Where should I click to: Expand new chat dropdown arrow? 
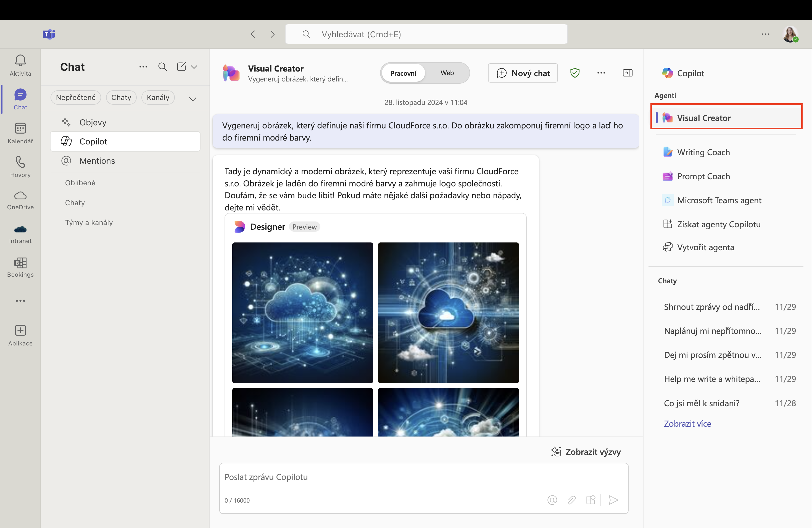[194, 67]
